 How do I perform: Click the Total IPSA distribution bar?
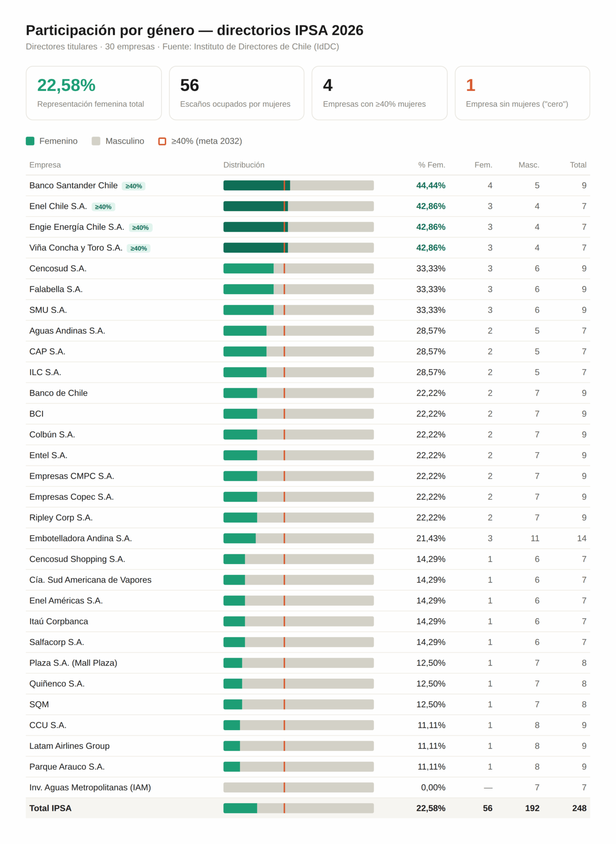pyautogui.click(x=299, y=808)
